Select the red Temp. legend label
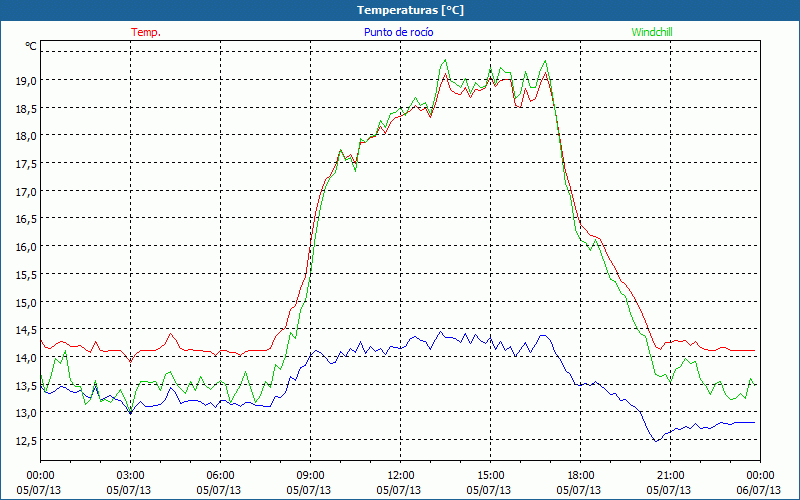The width and height of the screenshot is (800, 500). (146, 32)
